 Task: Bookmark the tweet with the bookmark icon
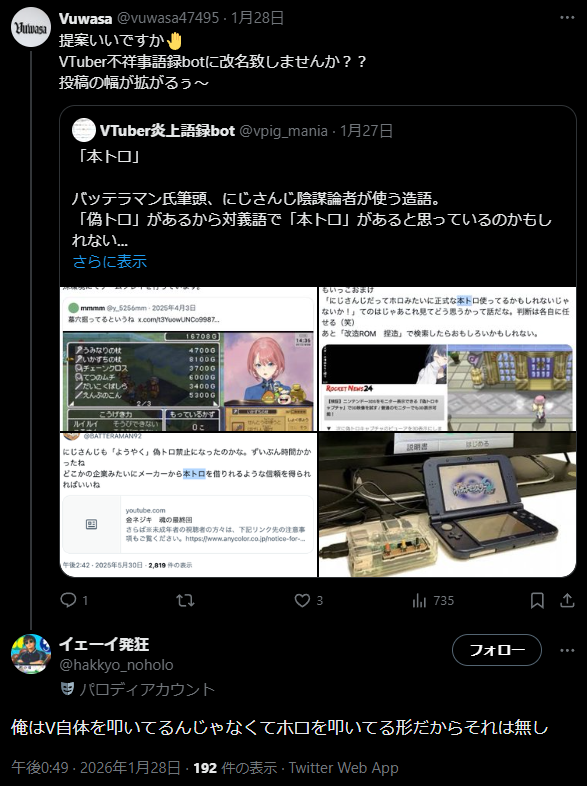click(x=537, y=601)
